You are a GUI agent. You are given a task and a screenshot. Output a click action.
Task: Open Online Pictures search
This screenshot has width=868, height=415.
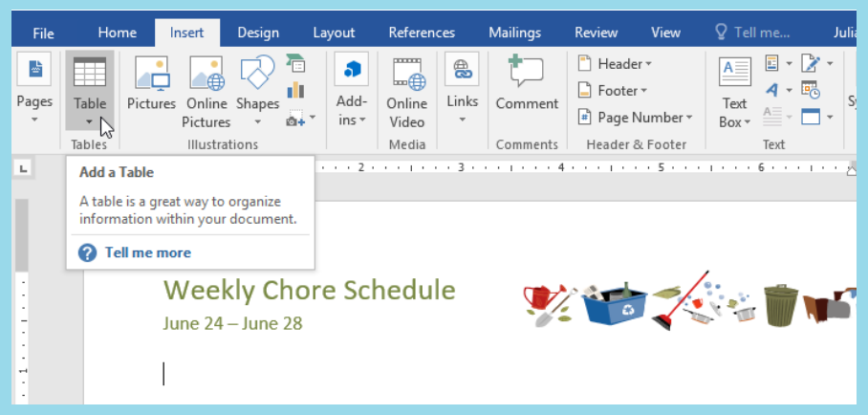pyautogui.click(x=206, y=92)
